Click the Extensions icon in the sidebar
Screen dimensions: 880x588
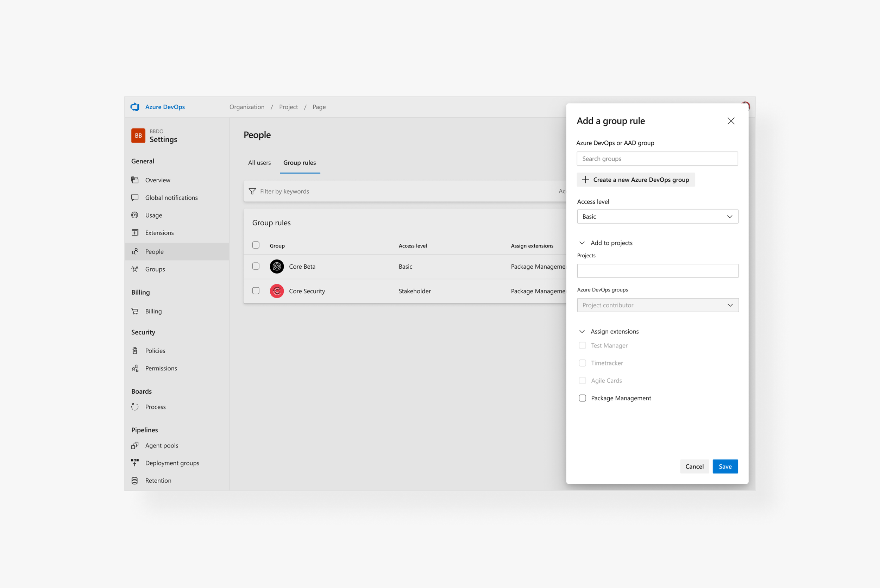[135, 232]
